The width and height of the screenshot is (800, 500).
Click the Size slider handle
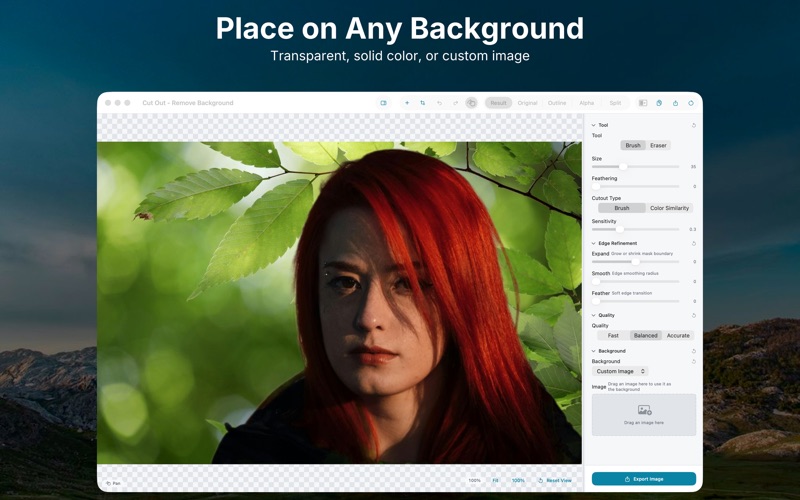[623, 167]
